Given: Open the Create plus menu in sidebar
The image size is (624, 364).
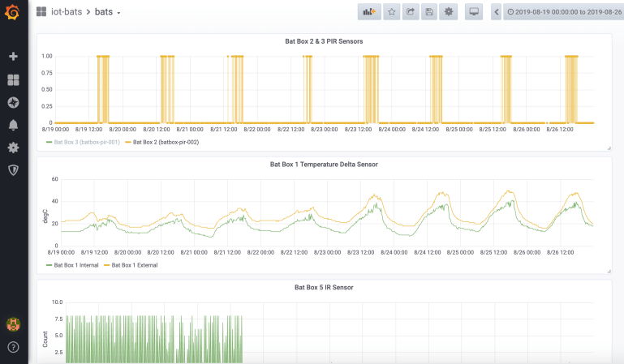Looking at the screenshot, I should 13,57.
